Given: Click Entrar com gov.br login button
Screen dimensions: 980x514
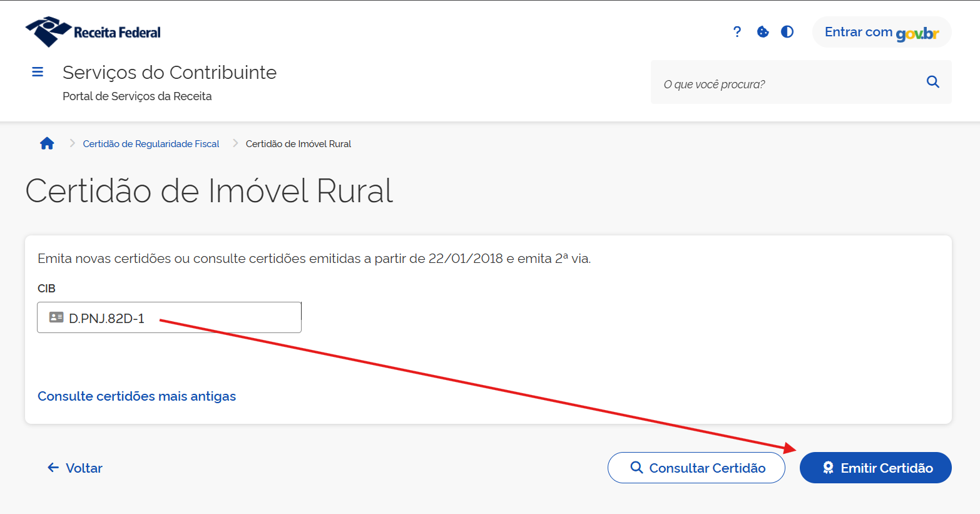Looking at the screenshot, I should (881, 32).
